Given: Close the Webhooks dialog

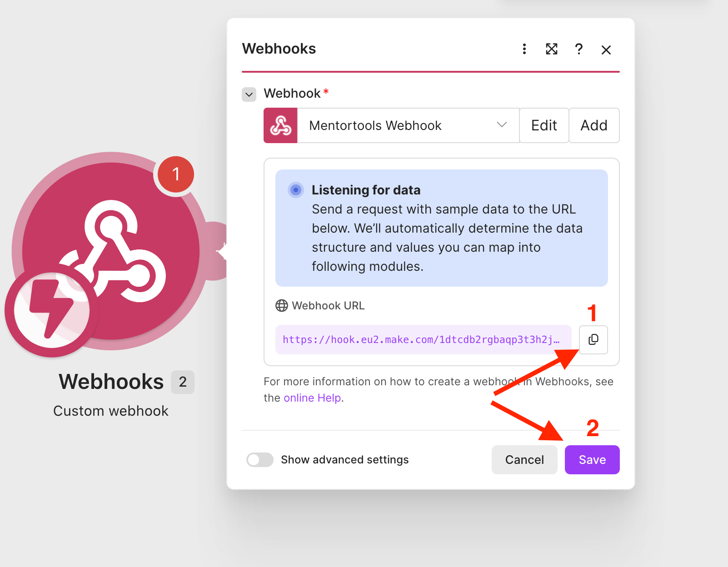Looking at the screenshot, I should click(x=606, y=50).
